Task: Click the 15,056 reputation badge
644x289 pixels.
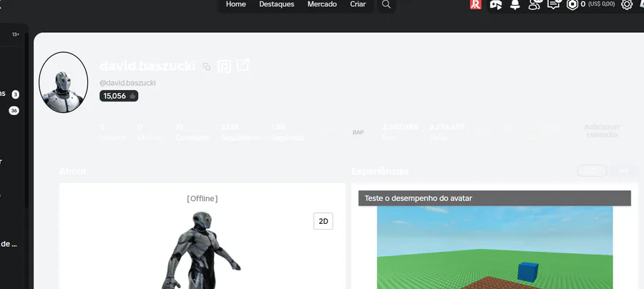Action: pos(119,96)
